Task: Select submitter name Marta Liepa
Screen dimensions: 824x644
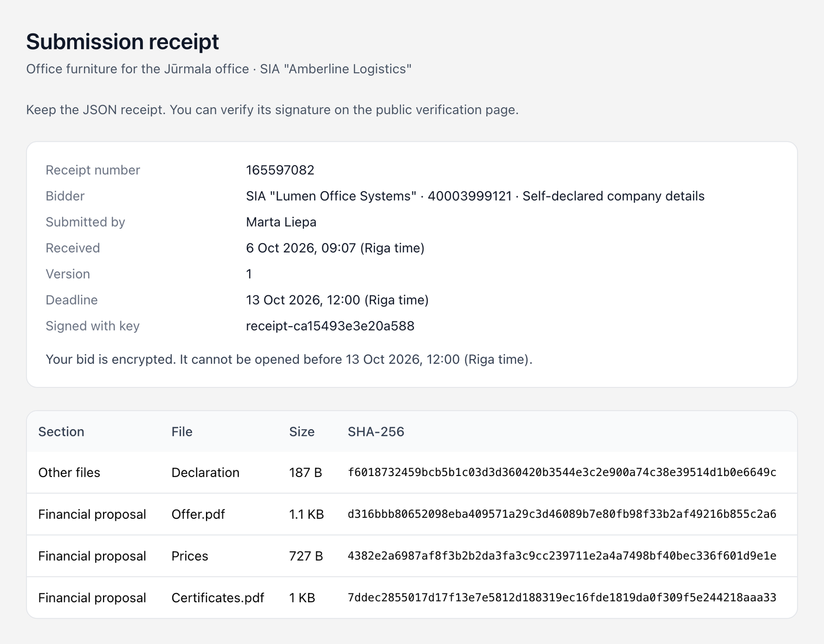Action: 281,222
